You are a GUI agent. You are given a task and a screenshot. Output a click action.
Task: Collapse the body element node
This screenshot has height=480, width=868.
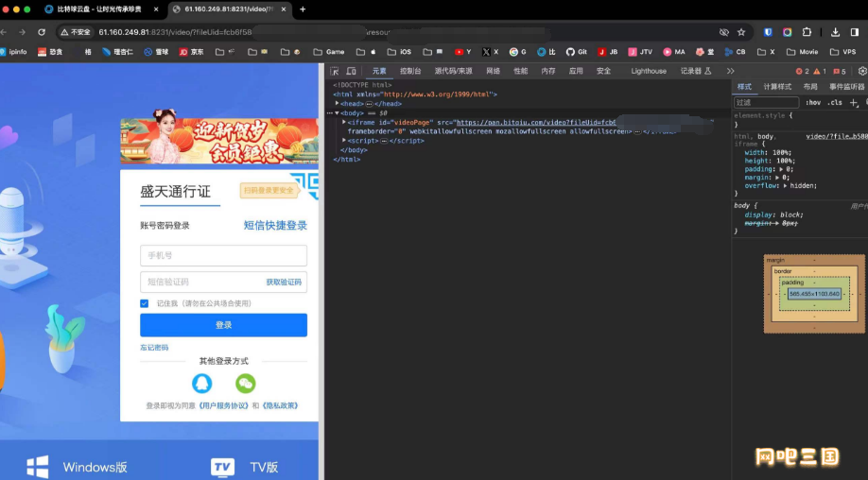click(338, 112)
